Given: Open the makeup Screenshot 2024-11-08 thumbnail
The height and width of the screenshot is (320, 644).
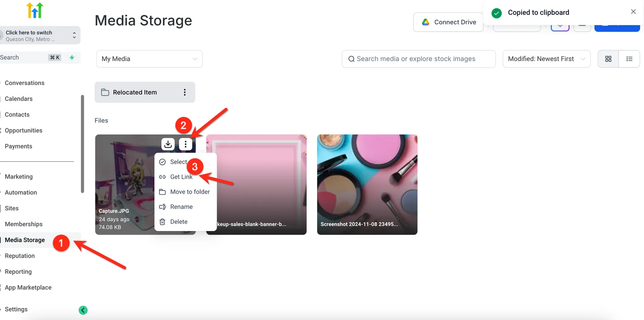Looking at the screenshot, I should 367,184.
